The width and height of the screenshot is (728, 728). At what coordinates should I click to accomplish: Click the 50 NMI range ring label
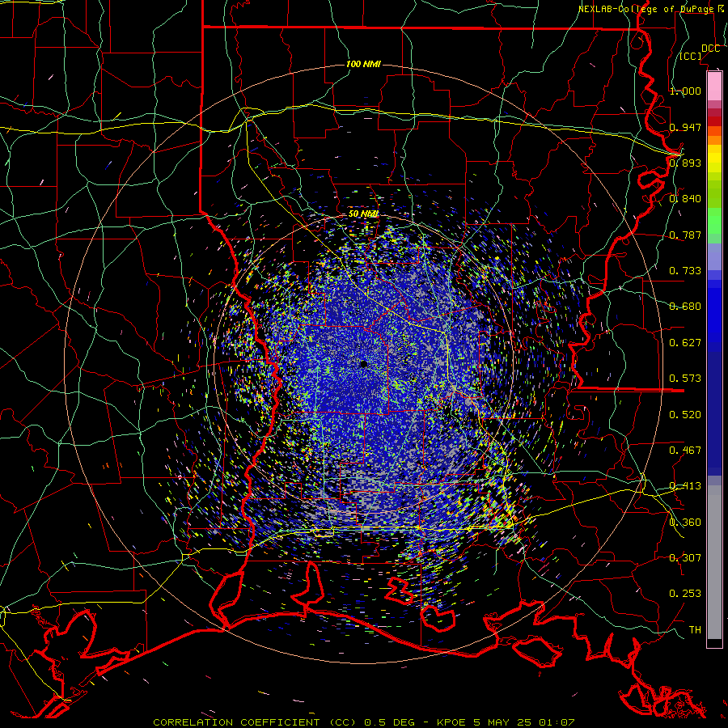(363, 214)
